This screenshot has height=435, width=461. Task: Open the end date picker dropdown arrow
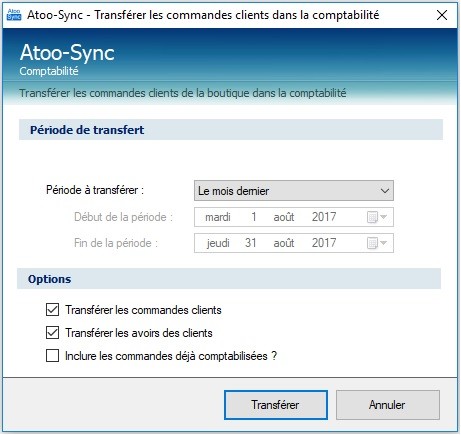coord(383,243)
